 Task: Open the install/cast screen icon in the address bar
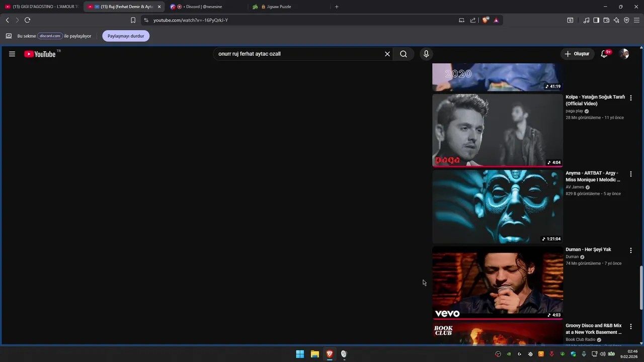(x=461, y=20)
